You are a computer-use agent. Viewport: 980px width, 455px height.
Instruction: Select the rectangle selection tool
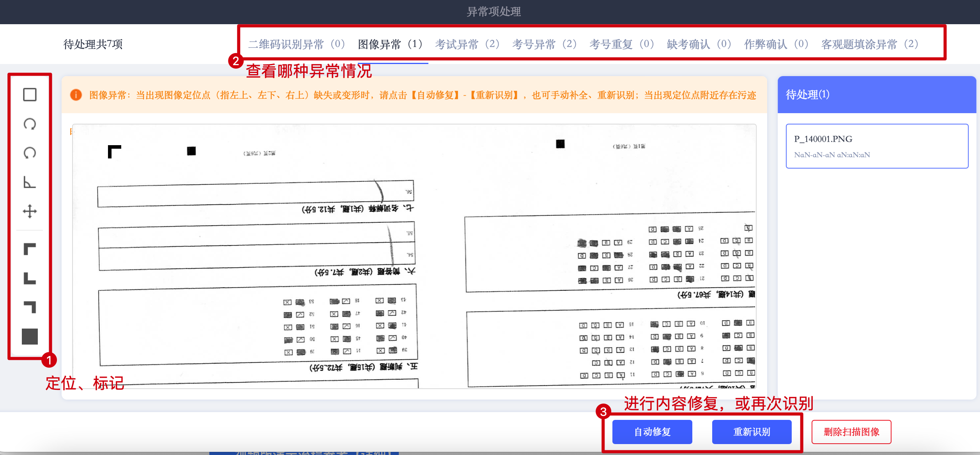pyautogui.click(x=30, y=95)
